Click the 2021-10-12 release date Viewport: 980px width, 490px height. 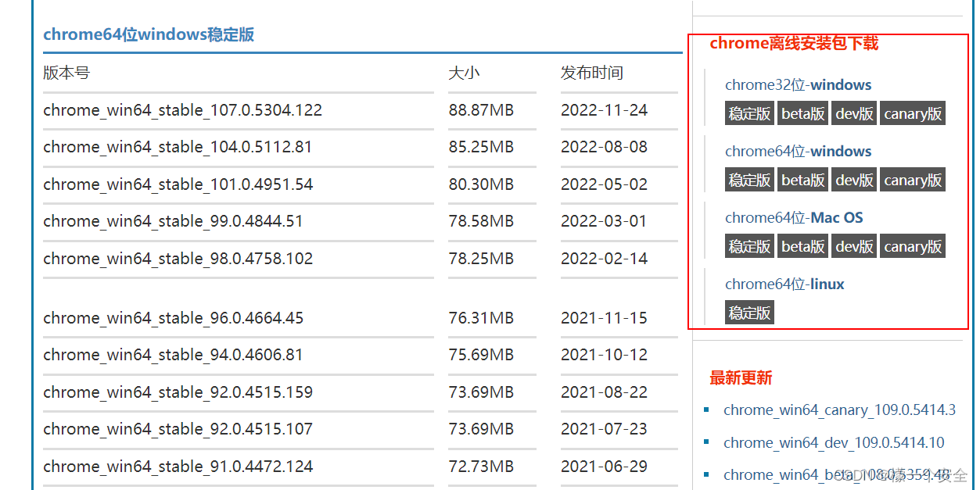tap(604, 355)
